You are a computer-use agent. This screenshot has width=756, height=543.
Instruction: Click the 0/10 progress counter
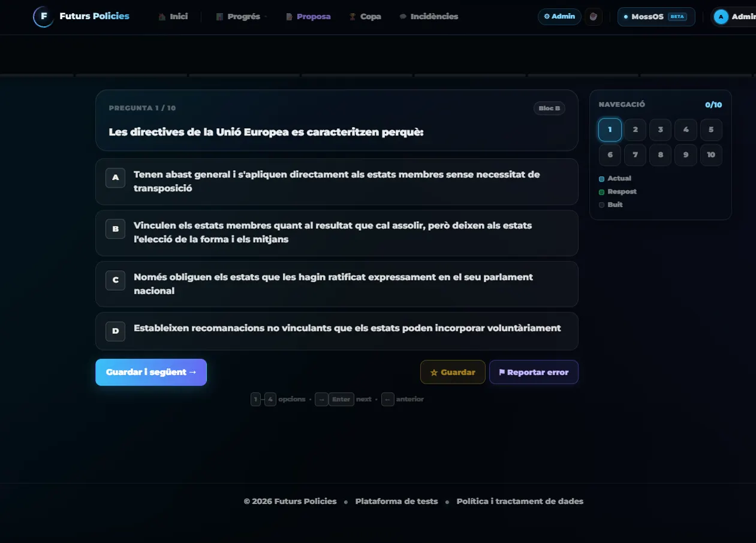[713, 105]
